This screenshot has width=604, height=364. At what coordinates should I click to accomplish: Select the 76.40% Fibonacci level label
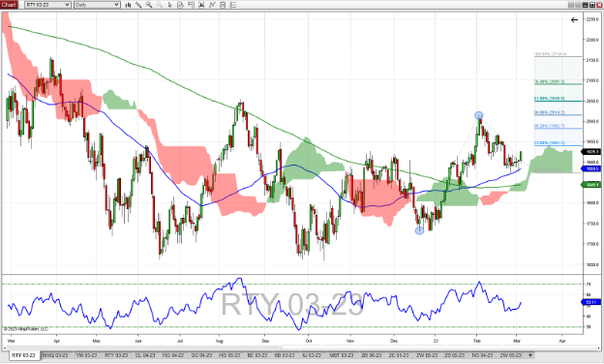pyautogui.click(x=549, y=81)
